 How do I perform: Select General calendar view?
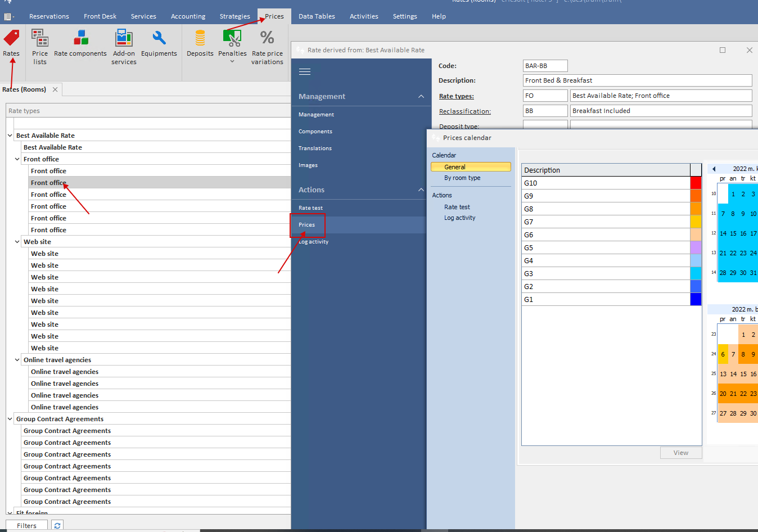click(x=471, y=167)
